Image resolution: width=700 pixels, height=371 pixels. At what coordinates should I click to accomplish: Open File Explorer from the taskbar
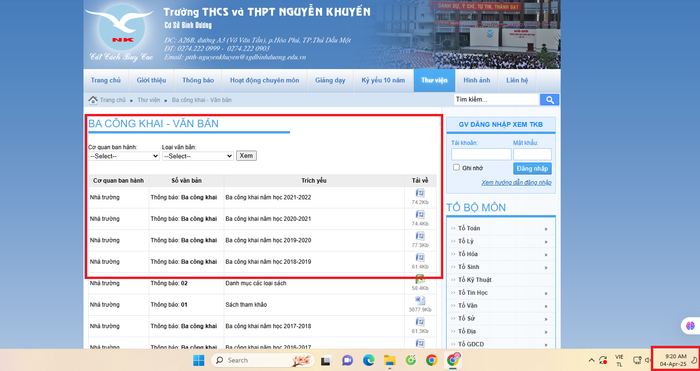point(390,360)
